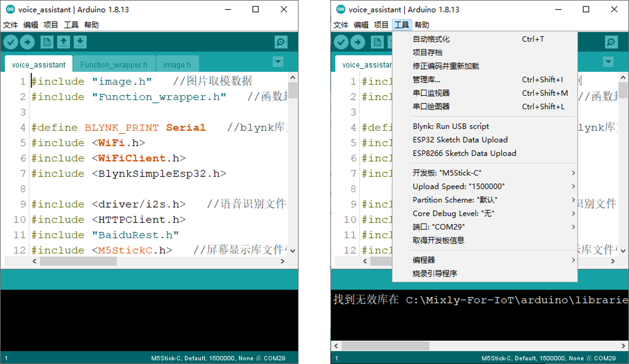Click #include "BaiduRest.h" line

[x=105, y=235]
